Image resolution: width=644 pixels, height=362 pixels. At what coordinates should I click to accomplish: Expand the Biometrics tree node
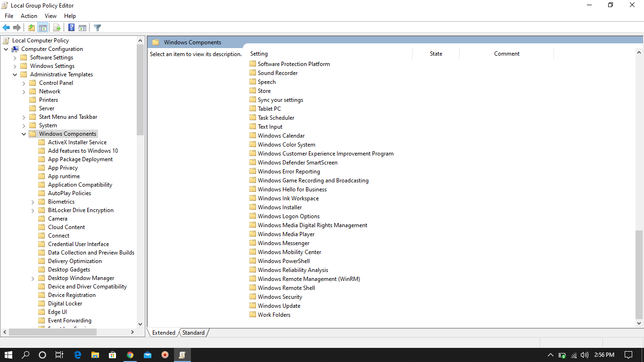33,202
